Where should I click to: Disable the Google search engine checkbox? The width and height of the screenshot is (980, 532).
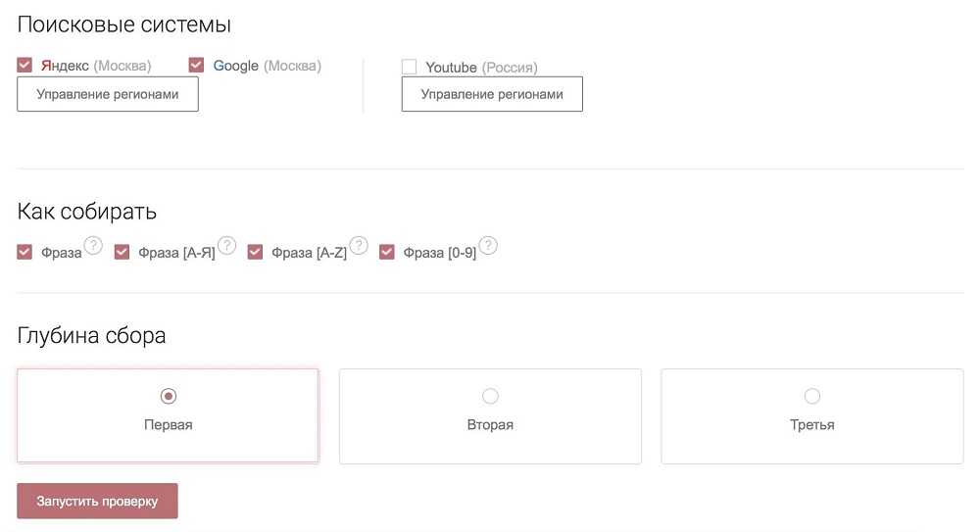pos(196,66)
